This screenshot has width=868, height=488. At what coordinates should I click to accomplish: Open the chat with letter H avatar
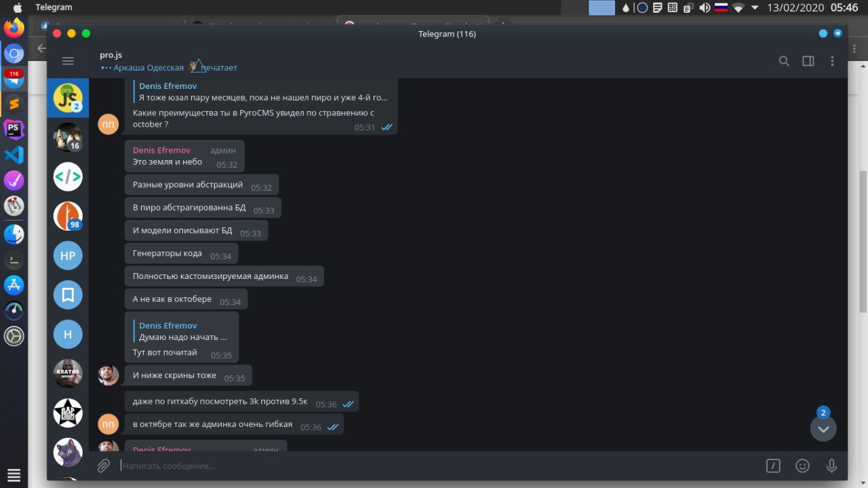[x=68, y=334]
